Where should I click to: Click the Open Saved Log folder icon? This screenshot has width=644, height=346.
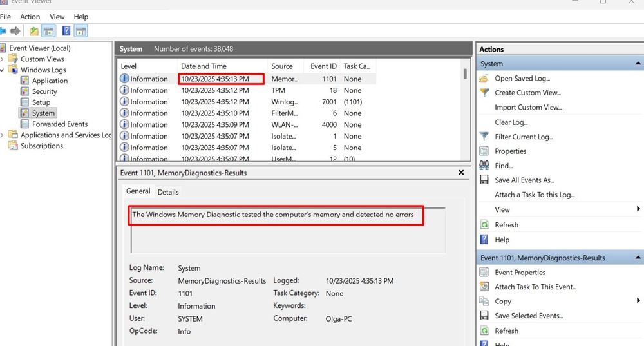pos(484,79)
